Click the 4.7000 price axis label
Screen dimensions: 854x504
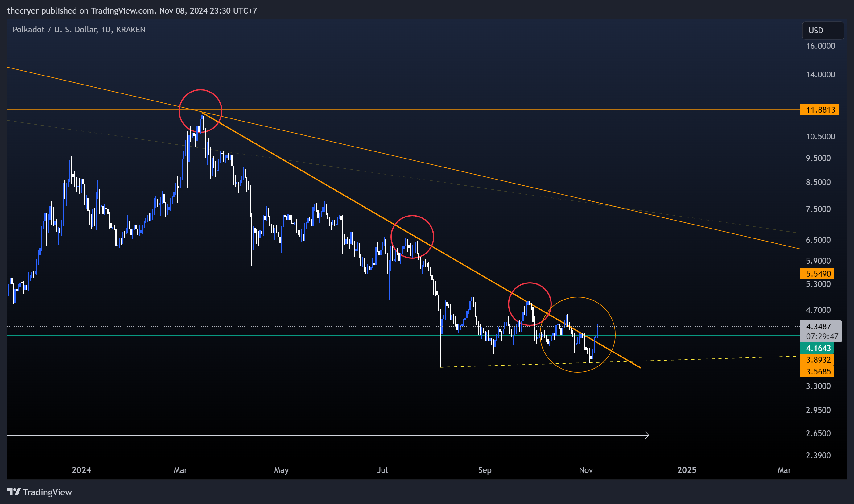818,310
